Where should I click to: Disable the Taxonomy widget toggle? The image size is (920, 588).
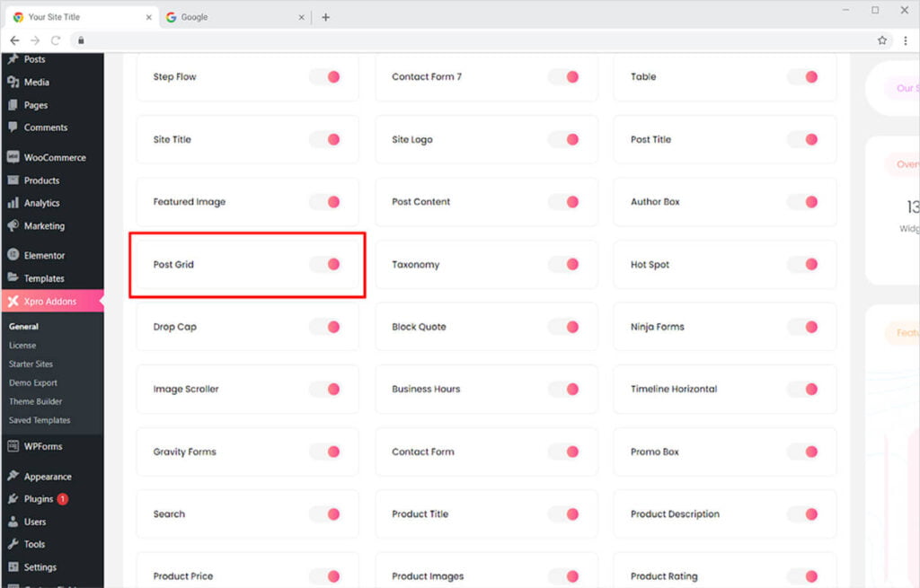[564, 265]
